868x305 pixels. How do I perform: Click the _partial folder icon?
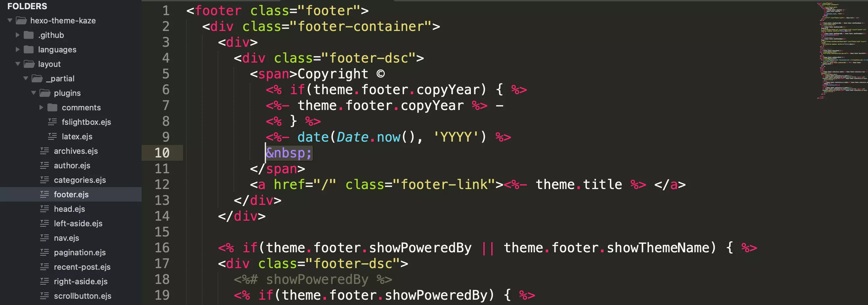(37, 78)
